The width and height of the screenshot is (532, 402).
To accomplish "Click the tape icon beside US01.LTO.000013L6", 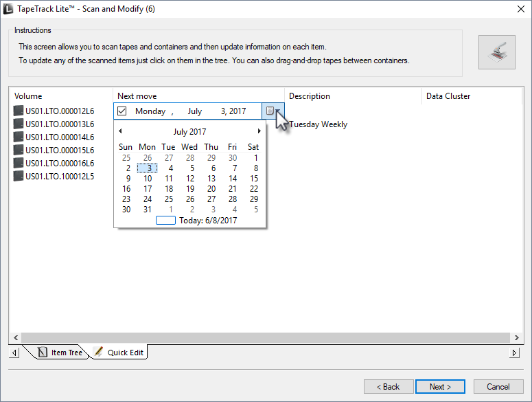I will [19, 124].
